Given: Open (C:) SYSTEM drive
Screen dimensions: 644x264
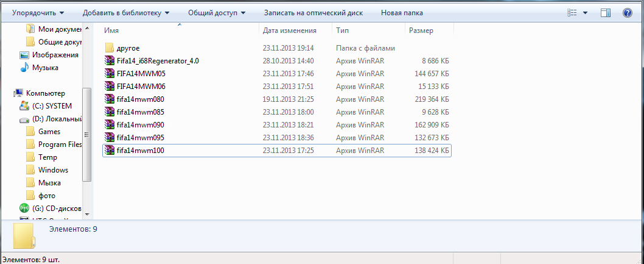Looking at the screenshot, I should (x=52, y=105).
